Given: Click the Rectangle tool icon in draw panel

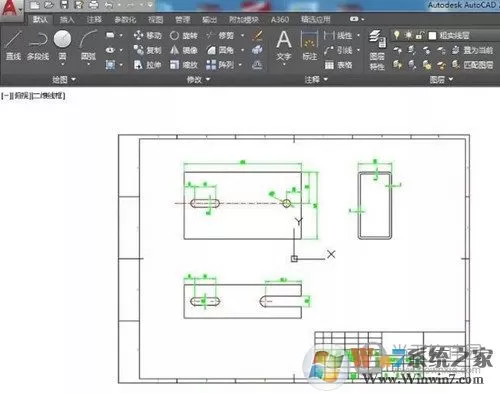Looking at the screenshot, I should point(110,35).
